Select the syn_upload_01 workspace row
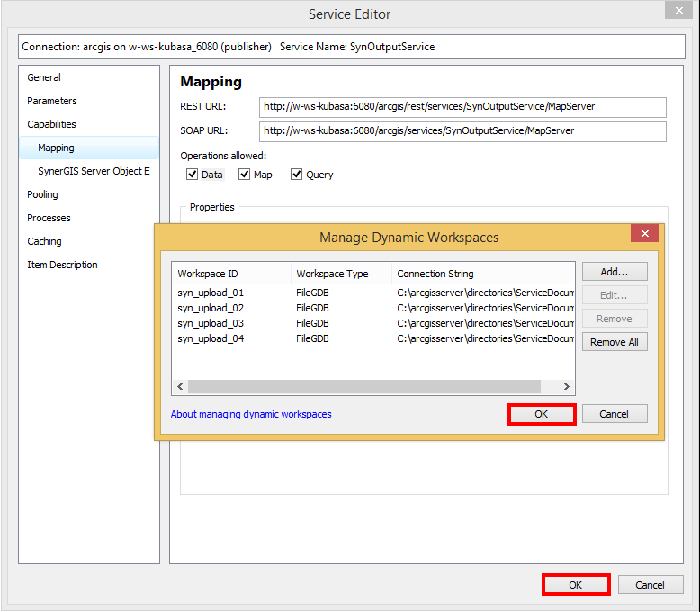Viewport: 700px width, 612px height. tap(373, 292)
